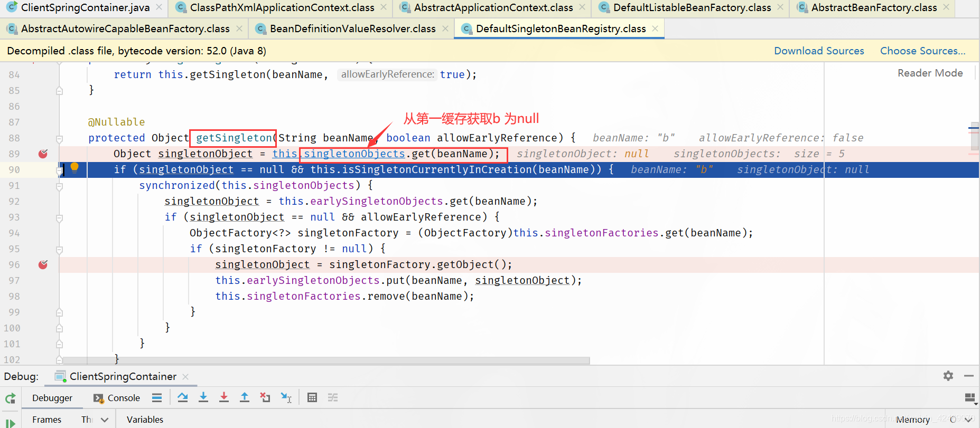
Task: Click the Variables panel header
Action: [145, 420]
